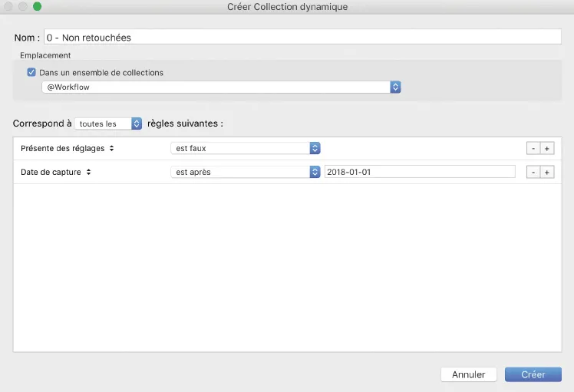Remove the Présente des réglages rule
This screenshot has height=392, width=574.
tap(533, 149)
